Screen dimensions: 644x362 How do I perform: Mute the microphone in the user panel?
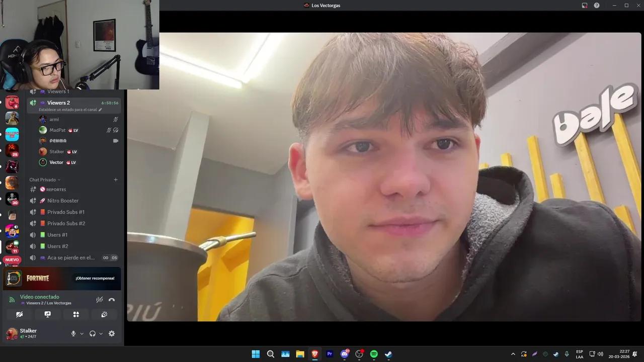coord(73,333)
